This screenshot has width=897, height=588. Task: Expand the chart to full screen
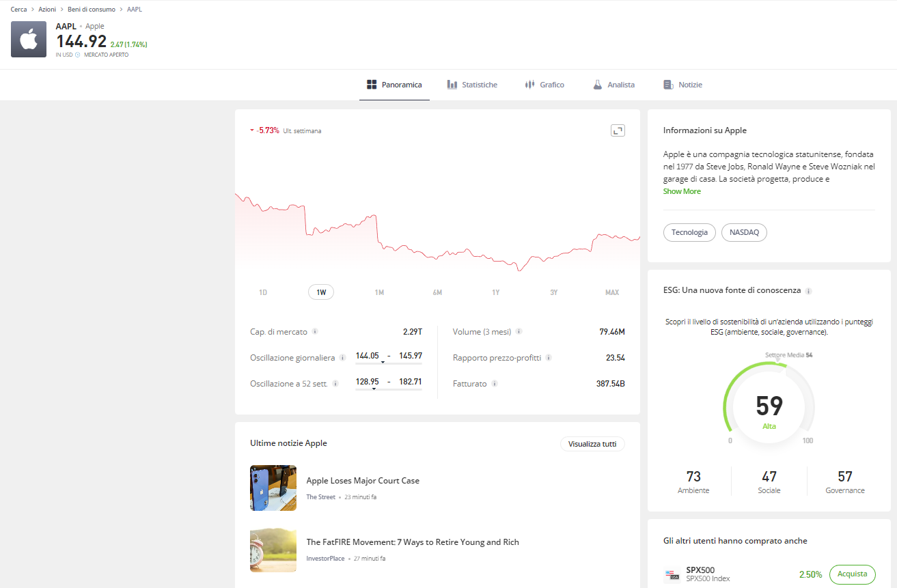pos(618,130)
